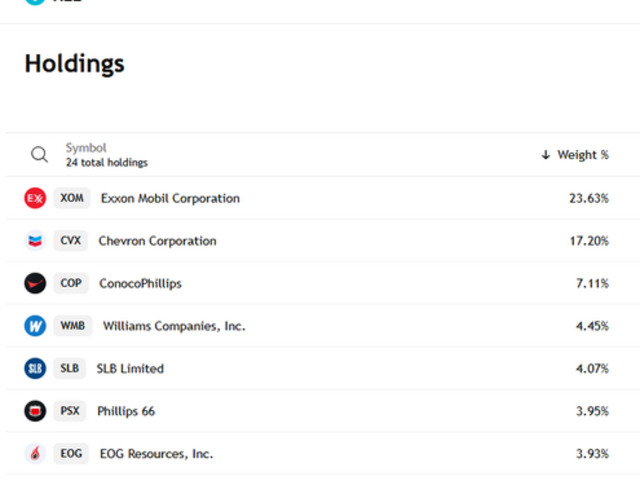This screenshot has height=480, width=640.
Task: Click the magnifying glass search icon
Action: click(x=39, y=155)
